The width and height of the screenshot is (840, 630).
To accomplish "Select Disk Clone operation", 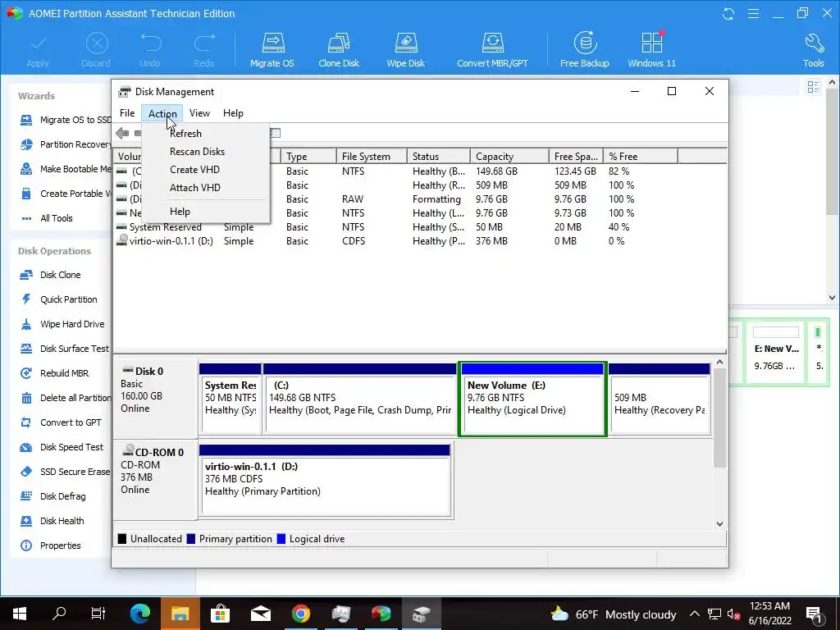I will coord(50,275).
